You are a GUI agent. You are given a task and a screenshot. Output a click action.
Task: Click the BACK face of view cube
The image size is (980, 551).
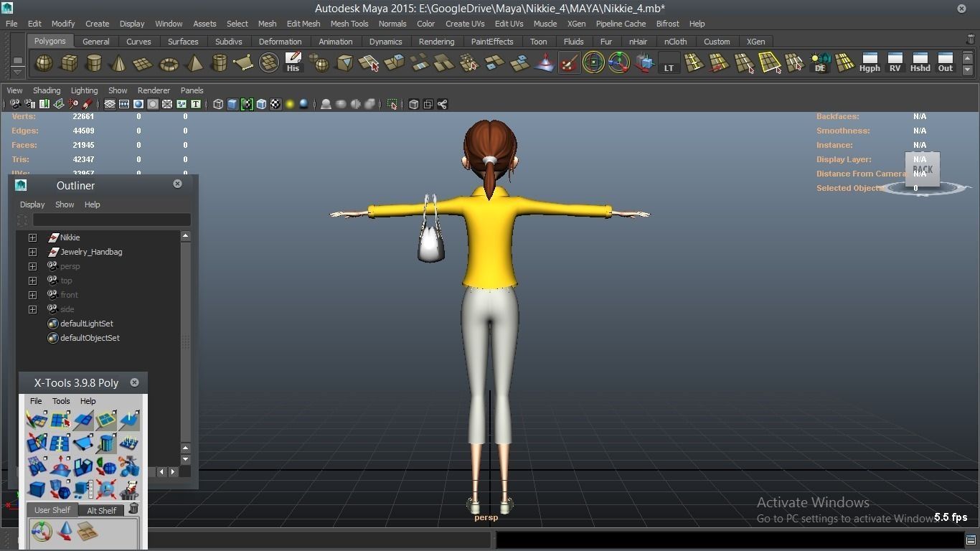[923, 170]
